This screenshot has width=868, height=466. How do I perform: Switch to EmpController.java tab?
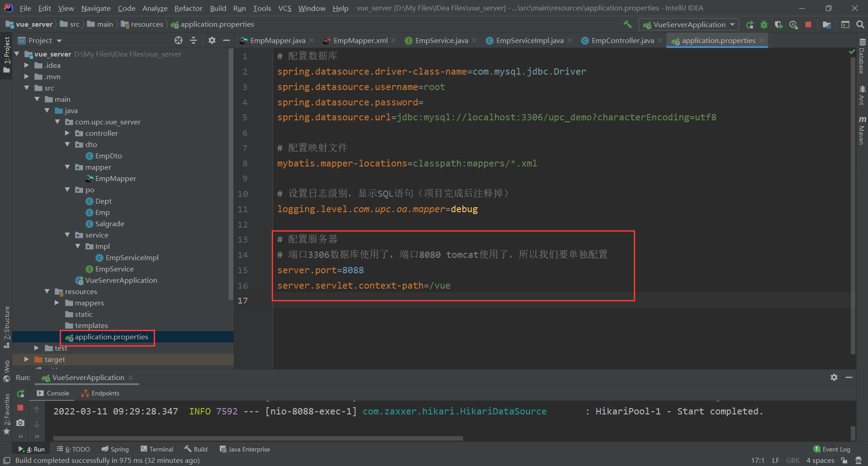tap(623, 40)
